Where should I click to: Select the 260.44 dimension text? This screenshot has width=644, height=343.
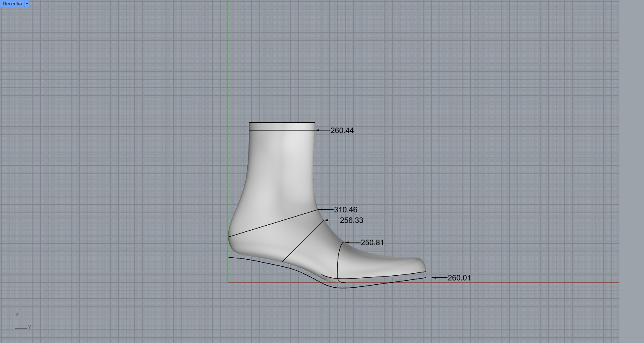click(x=342, y=130)
